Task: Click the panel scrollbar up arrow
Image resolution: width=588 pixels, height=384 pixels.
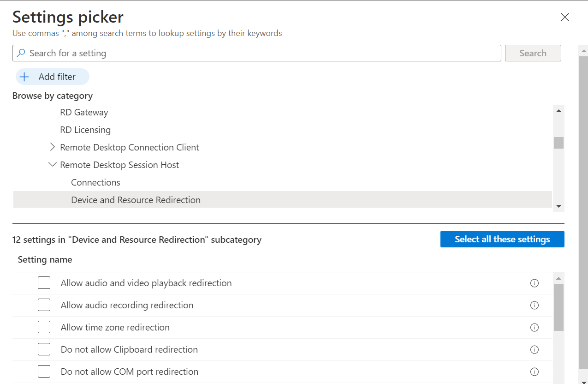Action: 584,51
